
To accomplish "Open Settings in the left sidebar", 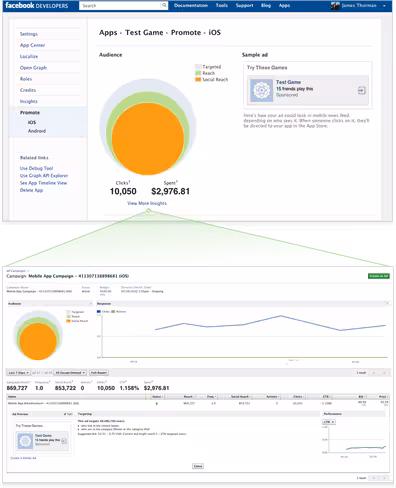I will tap(29, 34).
